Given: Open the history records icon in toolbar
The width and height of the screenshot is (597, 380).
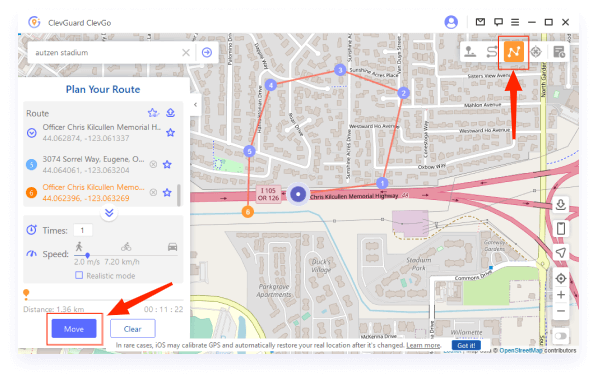Looking at the screenshot, I should coord(559,51).
